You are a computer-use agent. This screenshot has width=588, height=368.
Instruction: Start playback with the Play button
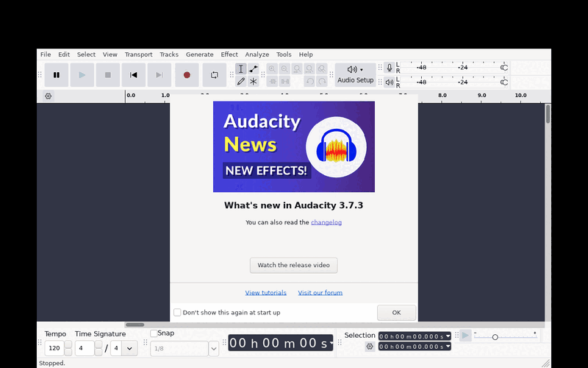(x=82, y=75)
